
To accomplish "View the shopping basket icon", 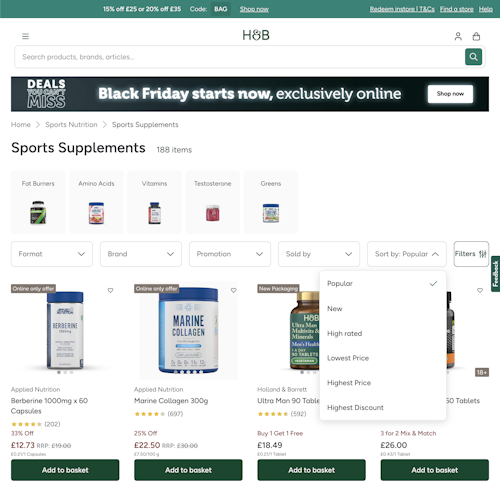I will click(x=476, y=36).
